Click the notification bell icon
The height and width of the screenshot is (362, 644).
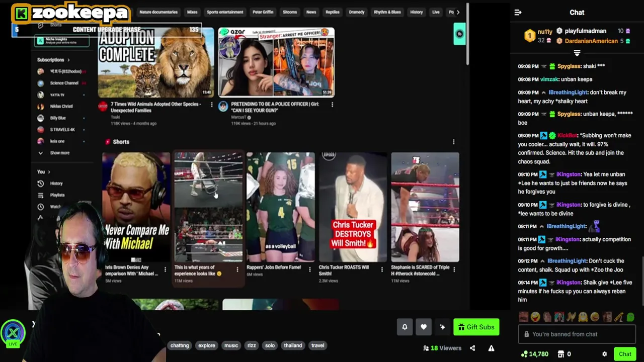[x=405, y=327]
